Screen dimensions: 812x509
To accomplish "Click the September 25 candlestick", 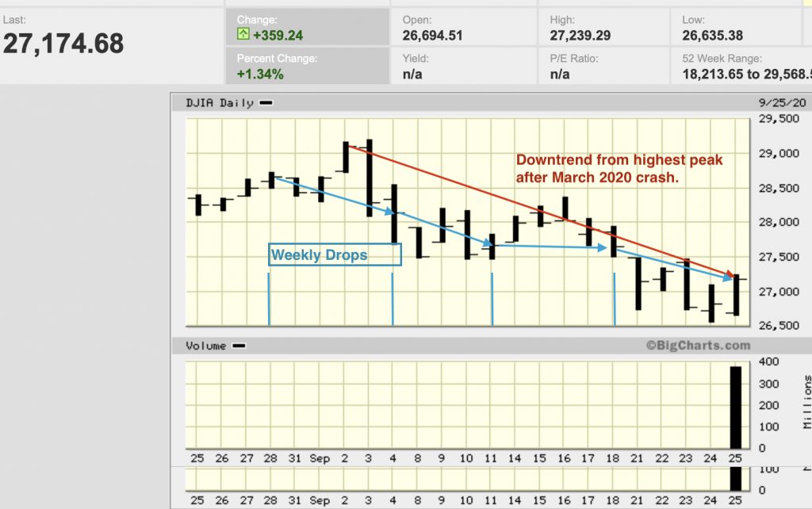I will [737, 295].
